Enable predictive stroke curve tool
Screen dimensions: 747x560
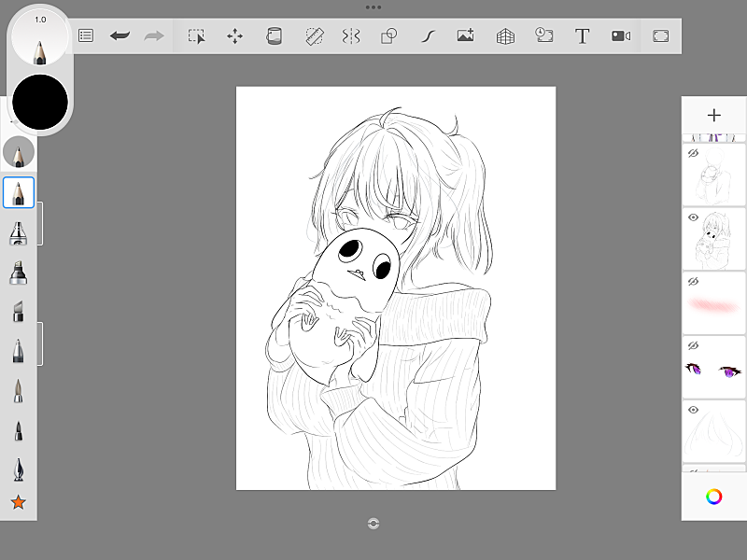coord(428,36)
